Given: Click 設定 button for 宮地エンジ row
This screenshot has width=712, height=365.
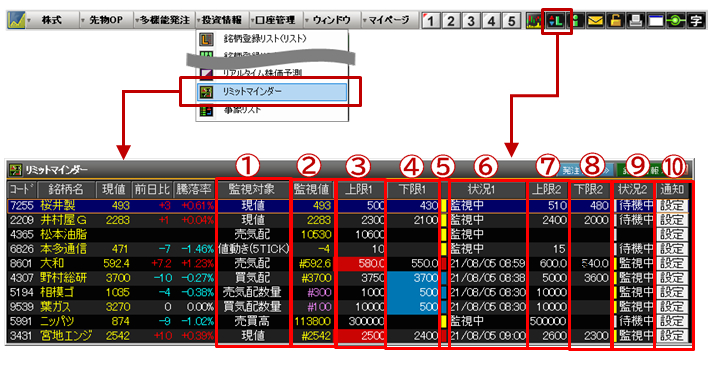Looking at the screenshot, I should coord(672,336).
